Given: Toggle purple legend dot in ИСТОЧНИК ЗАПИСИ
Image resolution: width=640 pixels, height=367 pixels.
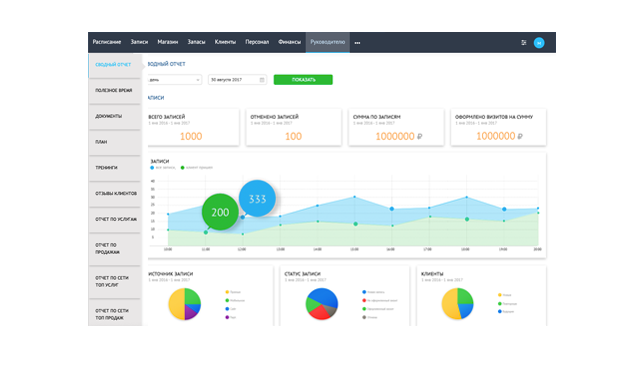Looking at the screenshot, I should coord(227,317).
